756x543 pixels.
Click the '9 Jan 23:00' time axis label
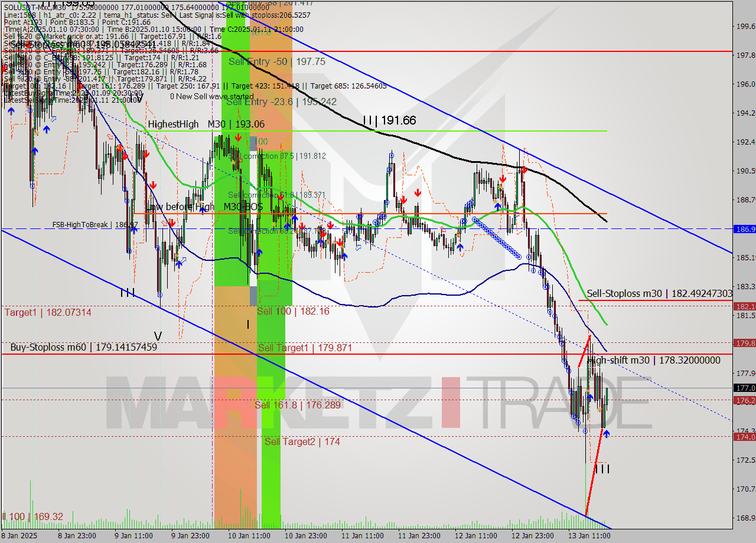click(x=190, y=536)
